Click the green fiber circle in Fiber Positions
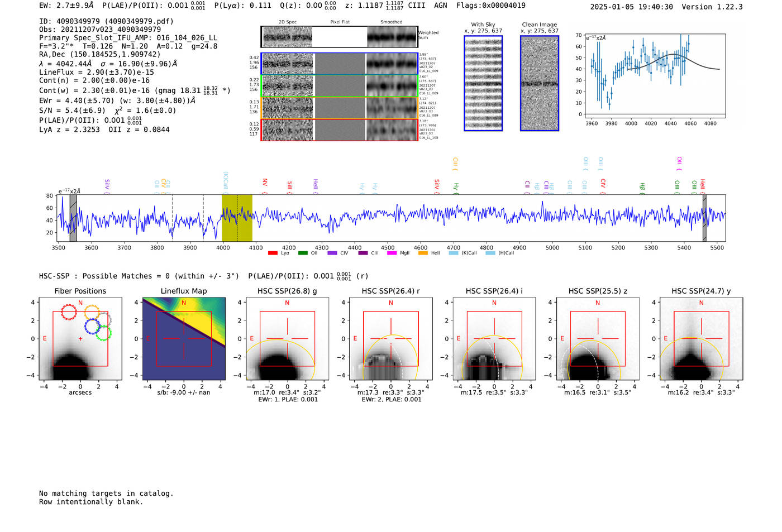The image size is (782, 532). [x=103, y=333]
